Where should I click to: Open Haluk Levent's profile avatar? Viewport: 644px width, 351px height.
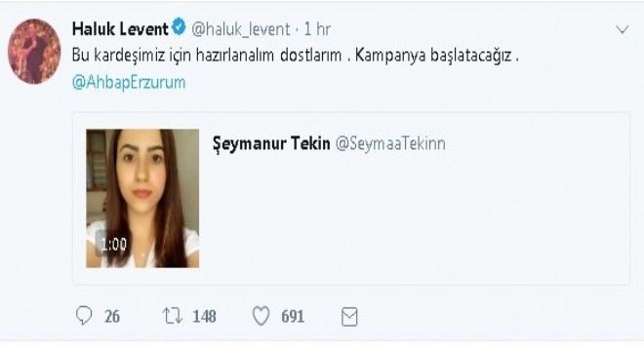[34, 52]
